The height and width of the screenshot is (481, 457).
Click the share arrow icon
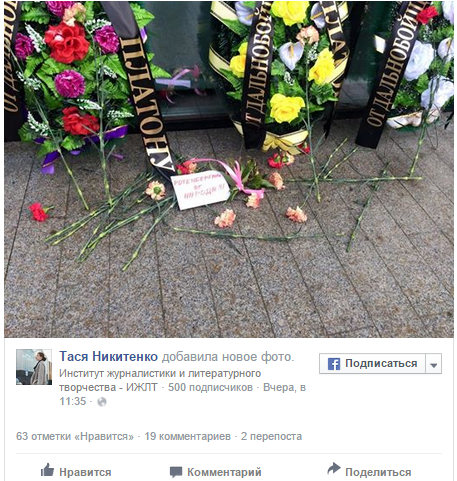tap(333, 469)
